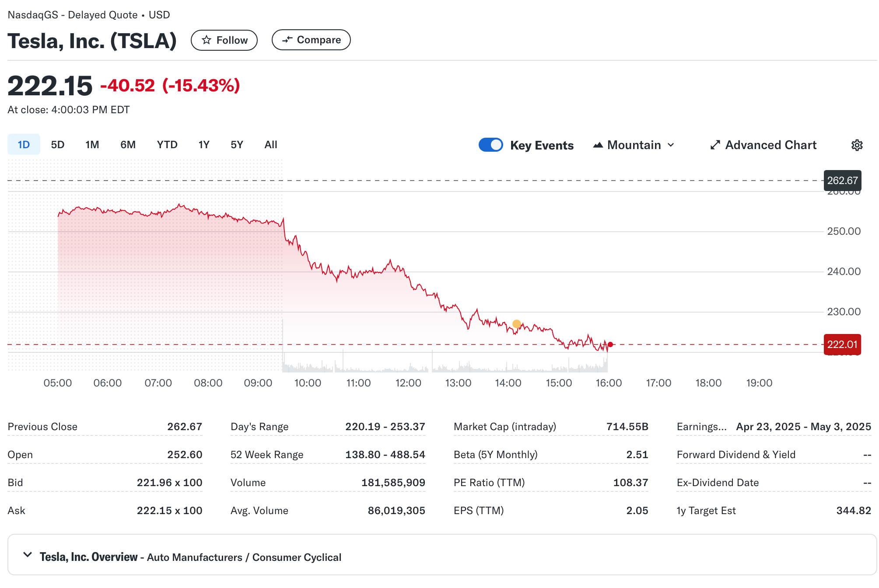Click the star Follow button

(224, 40)
